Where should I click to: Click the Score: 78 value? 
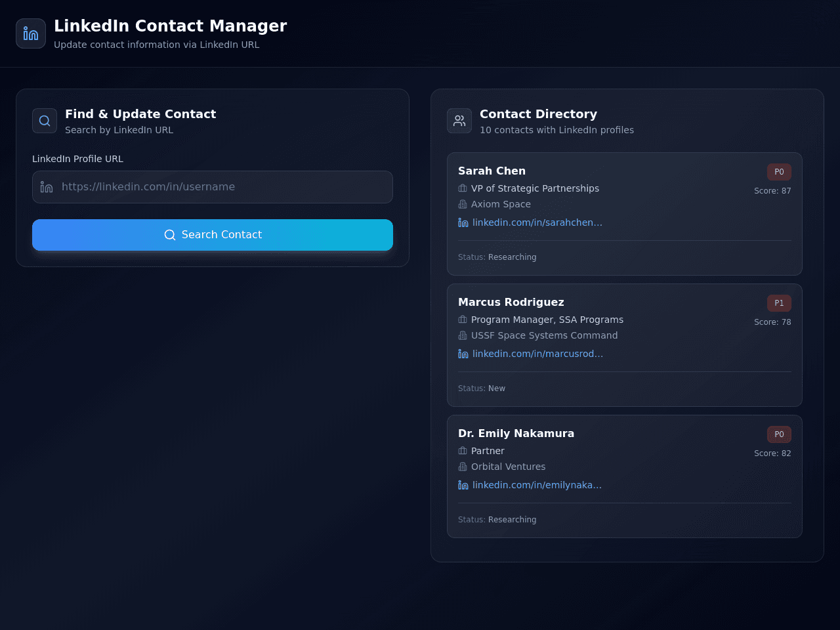click(x=772, y=322)
